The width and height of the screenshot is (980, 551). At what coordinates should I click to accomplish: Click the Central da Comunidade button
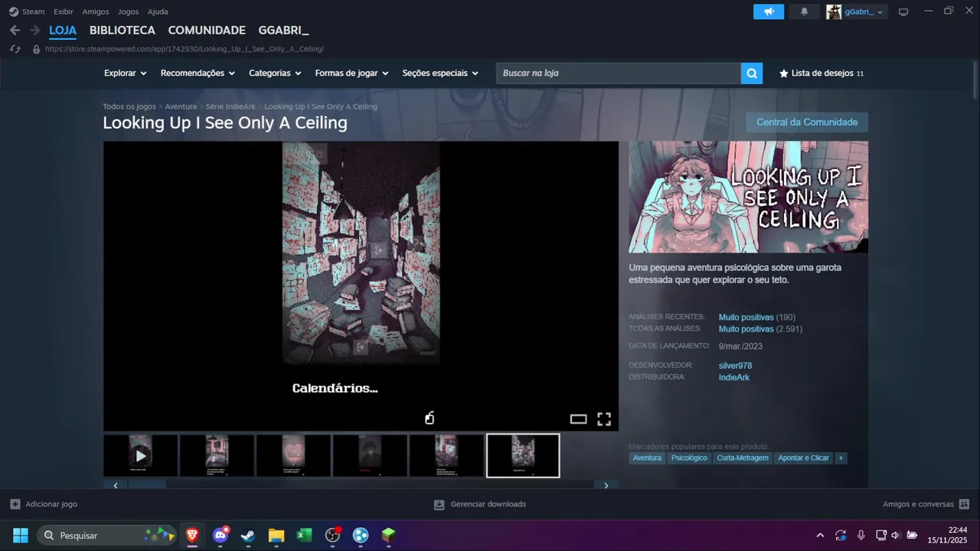(x=807, y=122)
